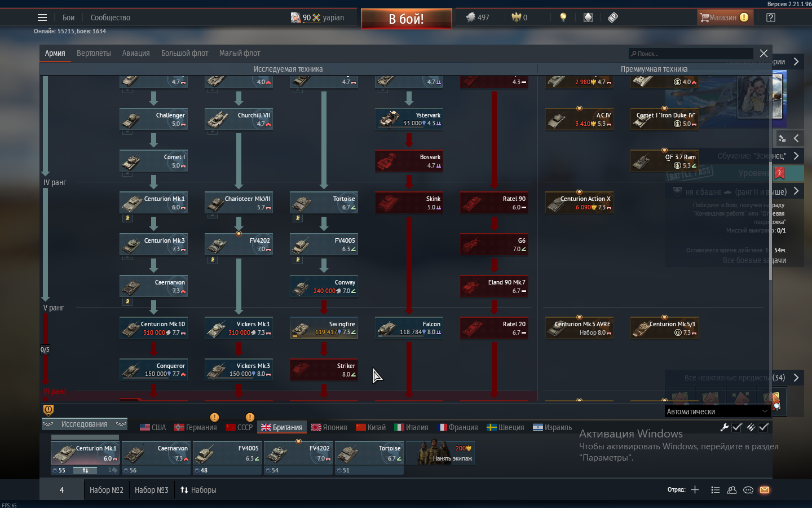Expand the Все неактивные предметы (34) chevron

[x=796, y=378]
